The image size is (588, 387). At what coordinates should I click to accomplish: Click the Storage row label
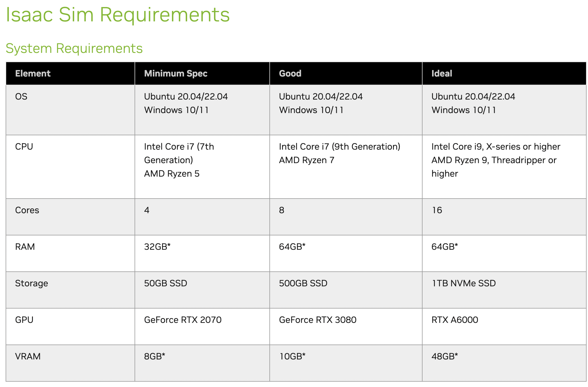point(31,283)
